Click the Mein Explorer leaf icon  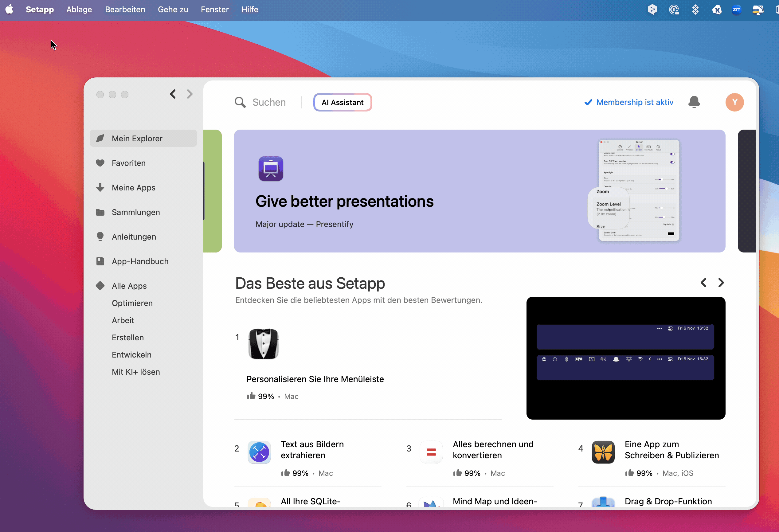pos(100,139)
